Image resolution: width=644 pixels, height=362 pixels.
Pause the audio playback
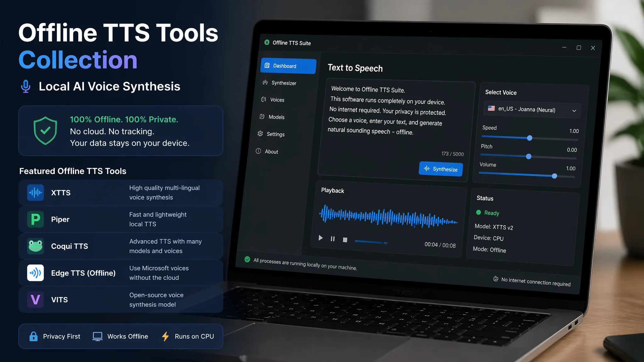pyautogui.click(x=333, y=239)
